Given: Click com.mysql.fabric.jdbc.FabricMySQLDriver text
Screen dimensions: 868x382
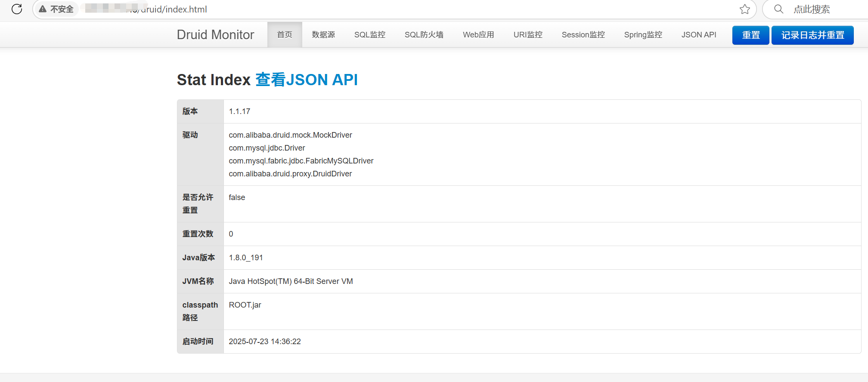Looking at the screenshot, I should coord(301,161).
